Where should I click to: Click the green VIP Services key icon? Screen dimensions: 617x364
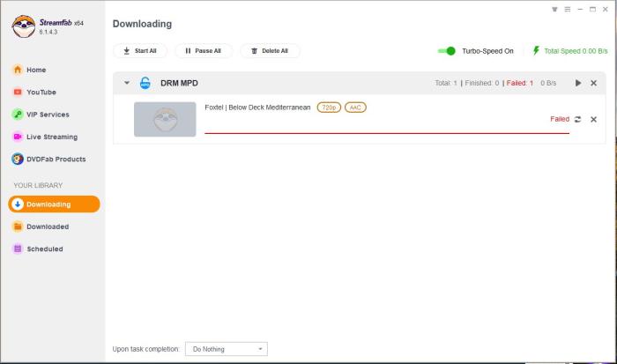tap(18, 115)
